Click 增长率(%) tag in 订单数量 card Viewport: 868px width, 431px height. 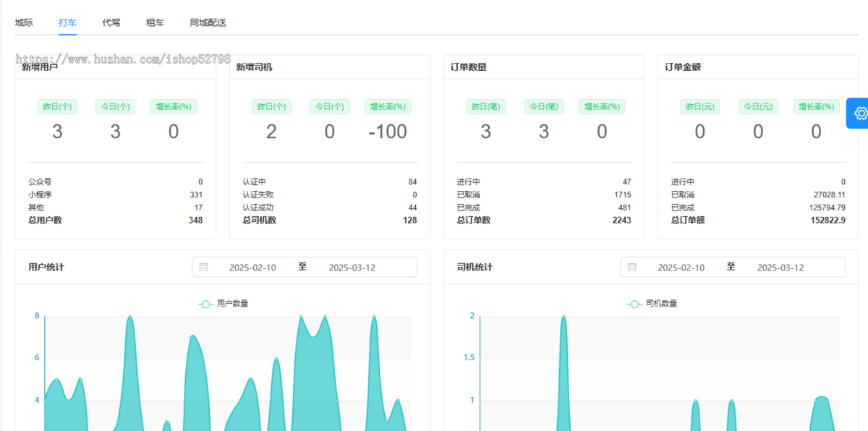pos(602,107)
